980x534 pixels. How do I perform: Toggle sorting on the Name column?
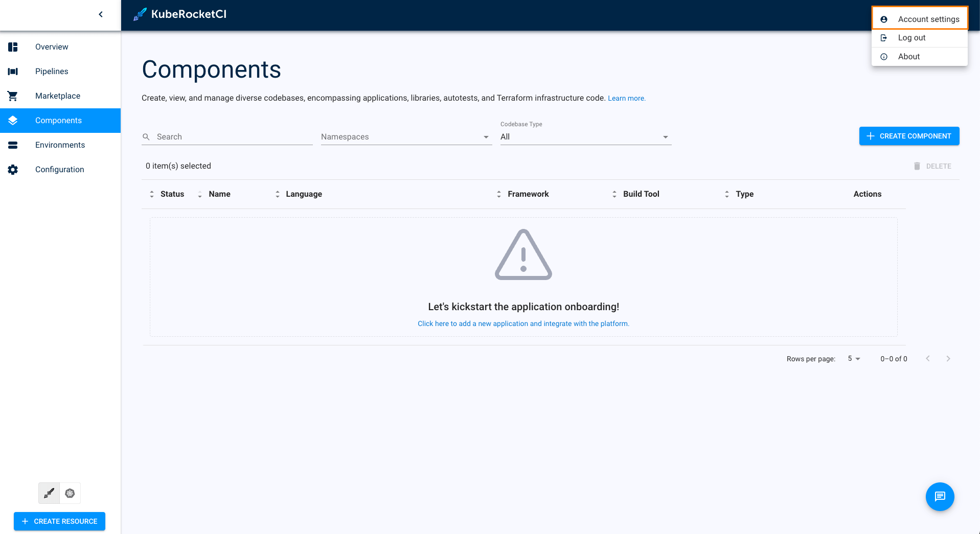click(x=199, y=194)
